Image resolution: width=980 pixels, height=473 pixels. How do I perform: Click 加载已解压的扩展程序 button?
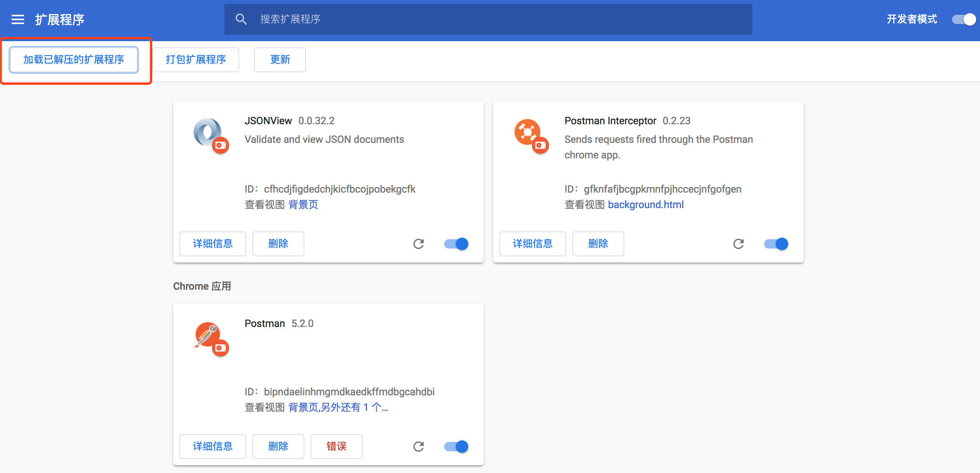pyautogui.click(x=74, y=59)
